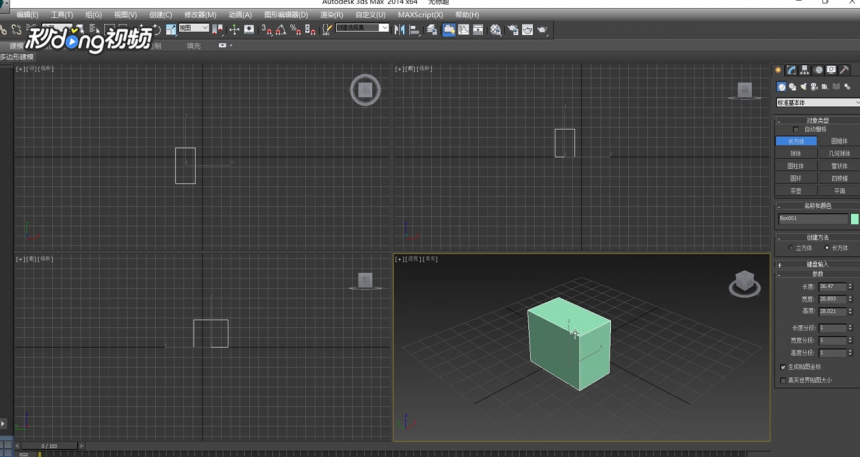Select the Cameras category icon
The height and width of the screenshot is (457, 860).
[814, 87]
